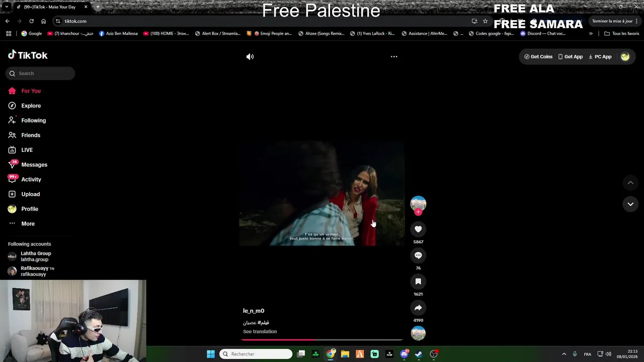This screenshot has width=644, height=362.
Task: Open the sound disc thumbnail below share
Action: (418, 333)
